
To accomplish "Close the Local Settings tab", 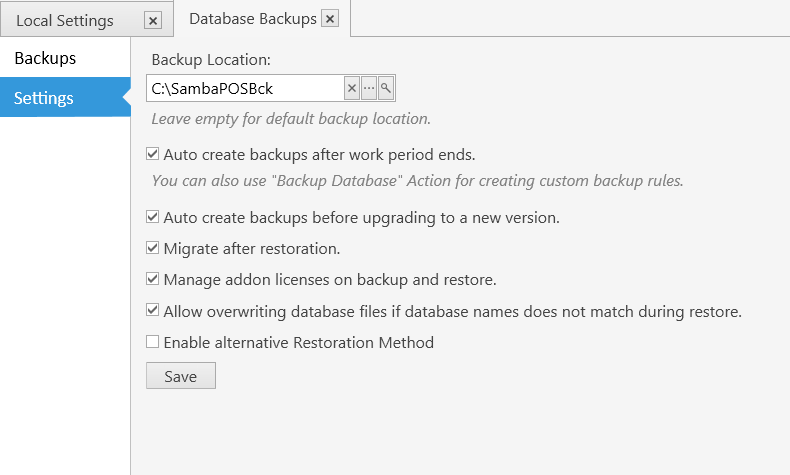I will [x=153, y=21].
